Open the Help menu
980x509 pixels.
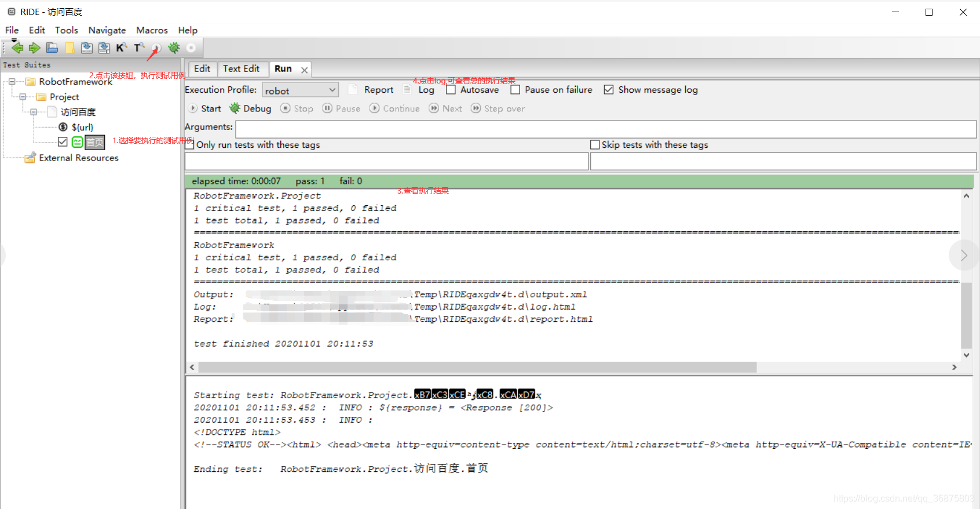point(188,30)
